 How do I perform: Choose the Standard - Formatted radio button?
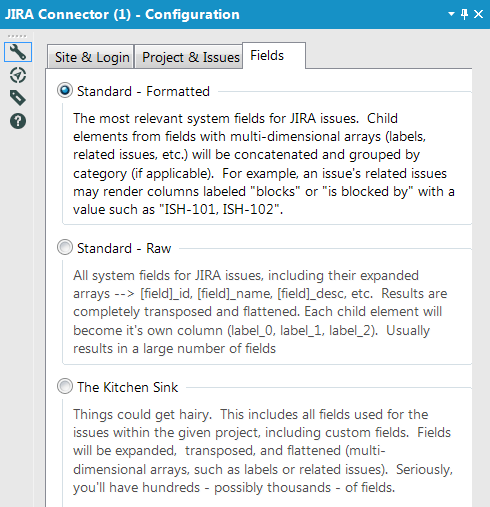tap(65, 90)
